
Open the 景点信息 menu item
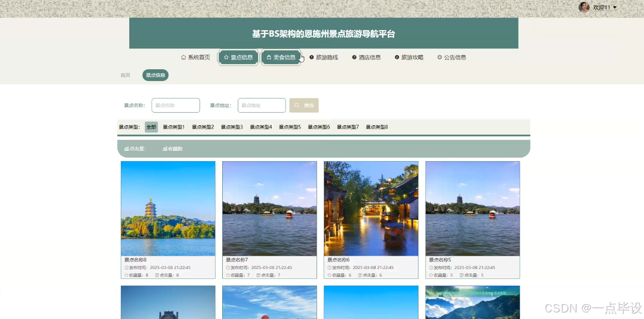[x=238, y=57]
